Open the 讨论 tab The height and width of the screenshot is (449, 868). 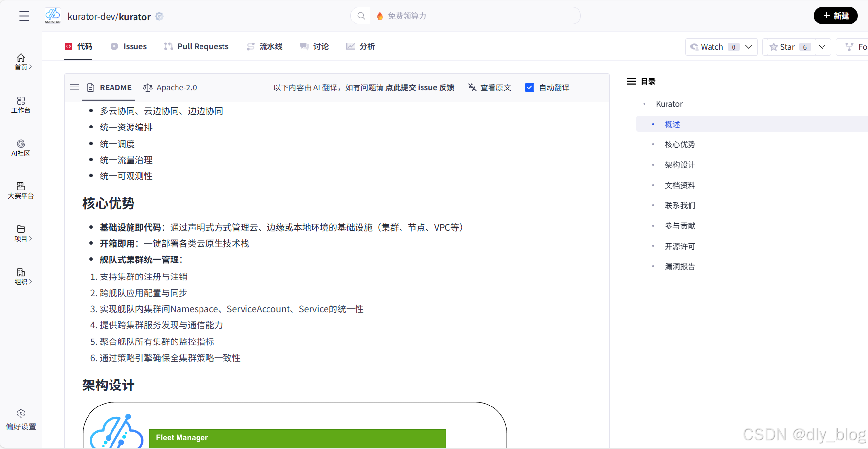(x=314, y=46)
